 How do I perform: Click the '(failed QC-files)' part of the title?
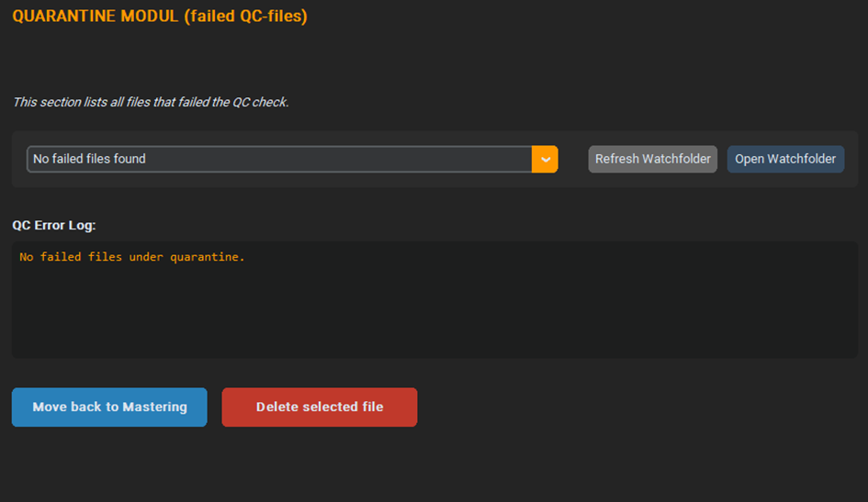coord(246,16)
